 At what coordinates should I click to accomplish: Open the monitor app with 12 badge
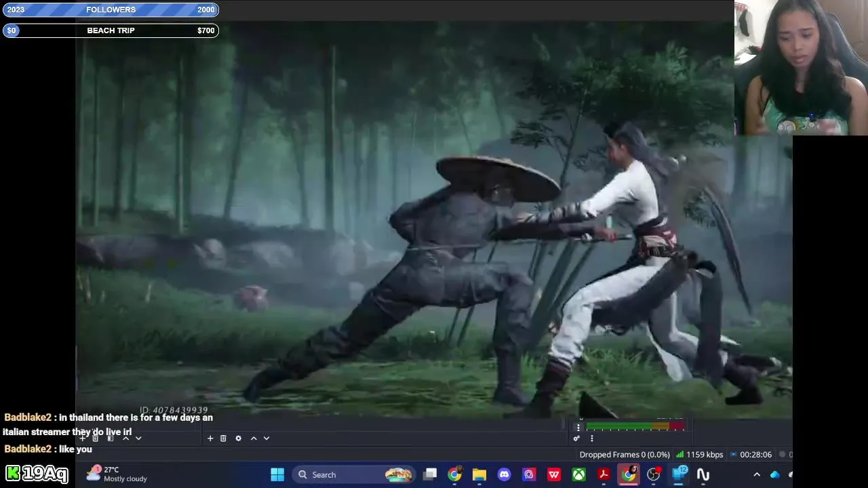pyautogui.click(x=679, y=474)
